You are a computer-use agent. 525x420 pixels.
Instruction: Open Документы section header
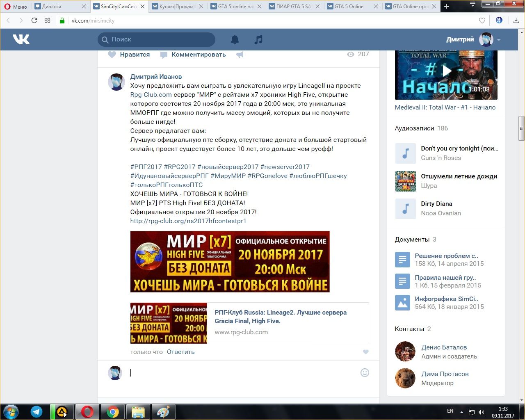click(x=412, y=240)
